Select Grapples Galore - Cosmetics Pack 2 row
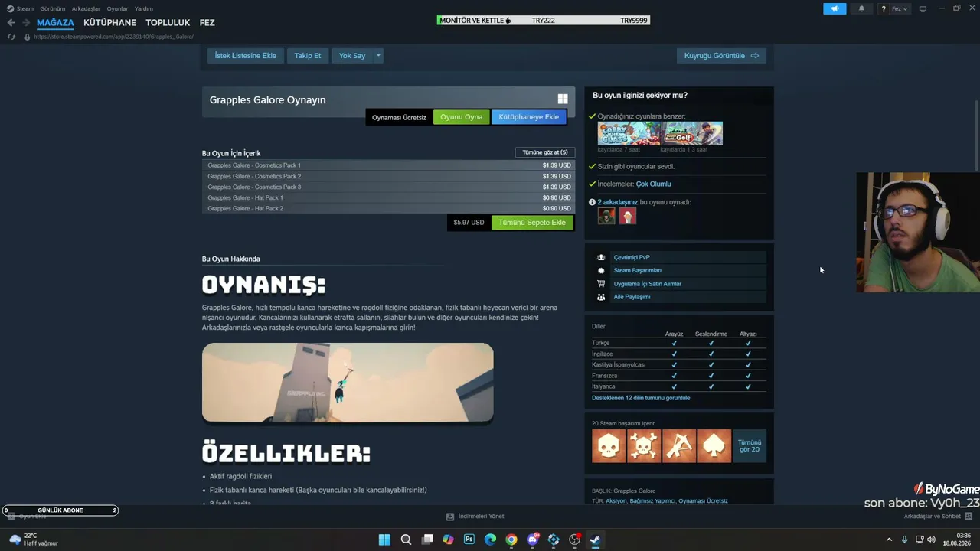Viewport: 980px width, 551px height. point(389,176)
